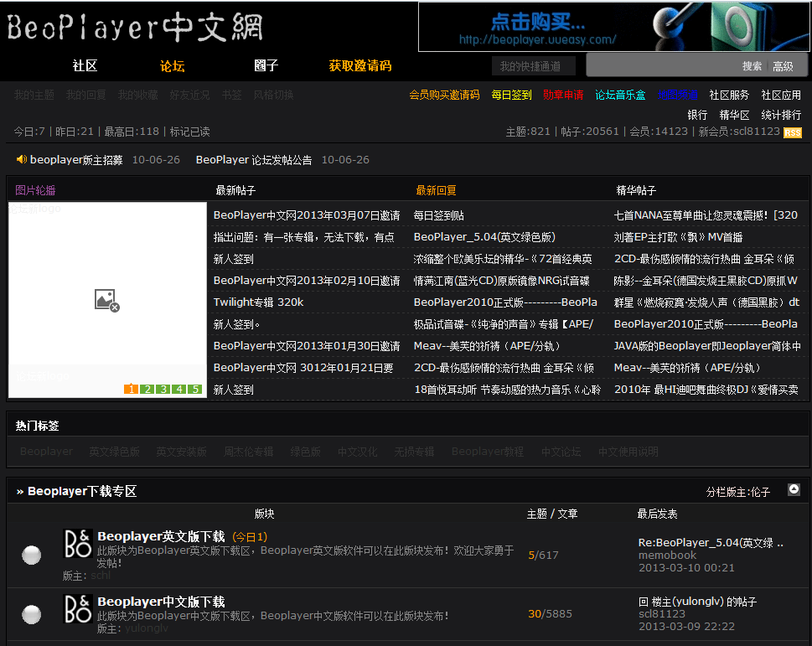812x646 pixels.
Task: Click the yellow 每日签到 toolbar link
Action: tap(512, 95)
